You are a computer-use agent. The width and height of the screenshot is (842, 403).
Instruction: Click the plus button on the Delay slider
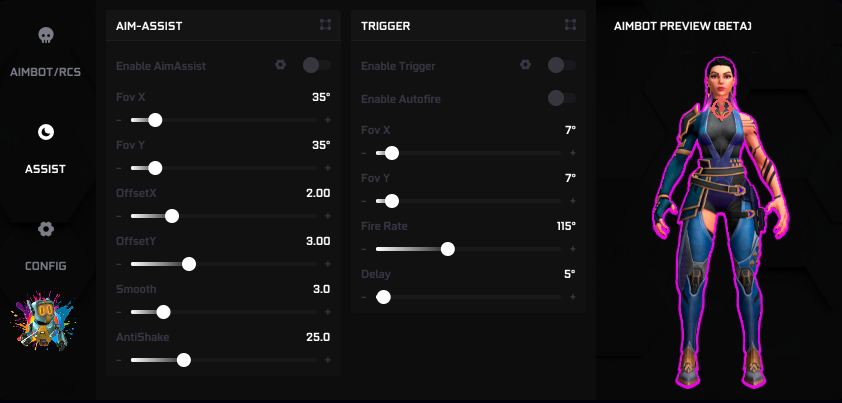point(573,297)
